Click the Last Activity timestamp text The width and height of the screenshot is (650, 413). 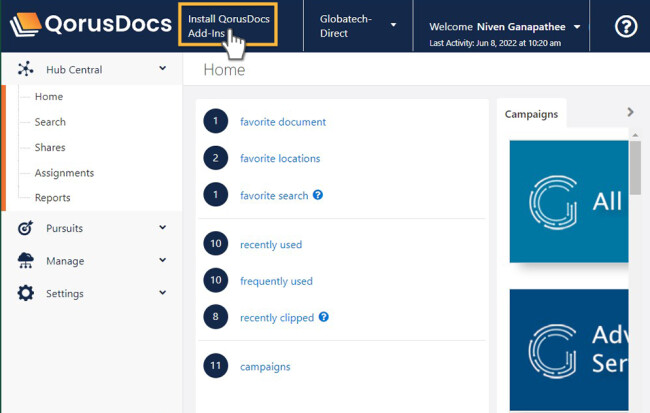pyautogui.click(x=495, y=43)
